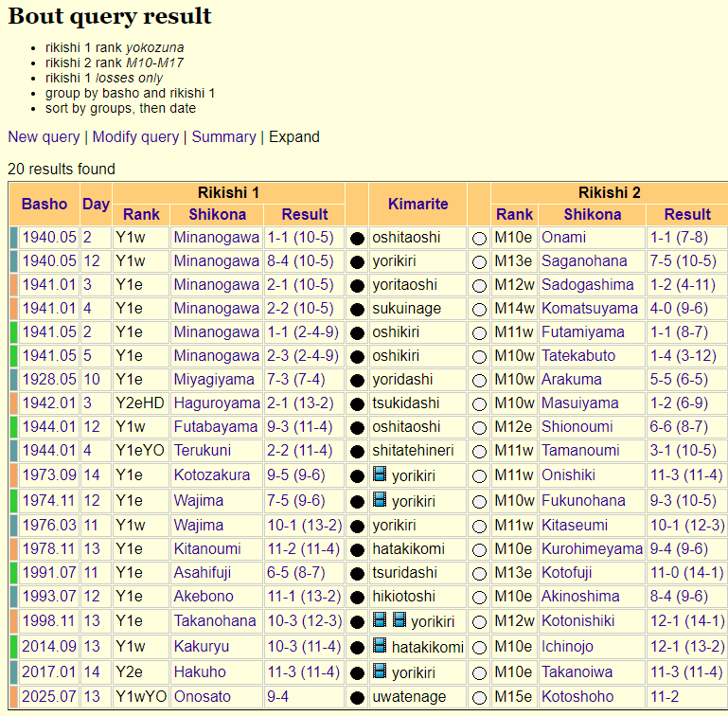Open Kotofuji rikishi page

point(566,572)
